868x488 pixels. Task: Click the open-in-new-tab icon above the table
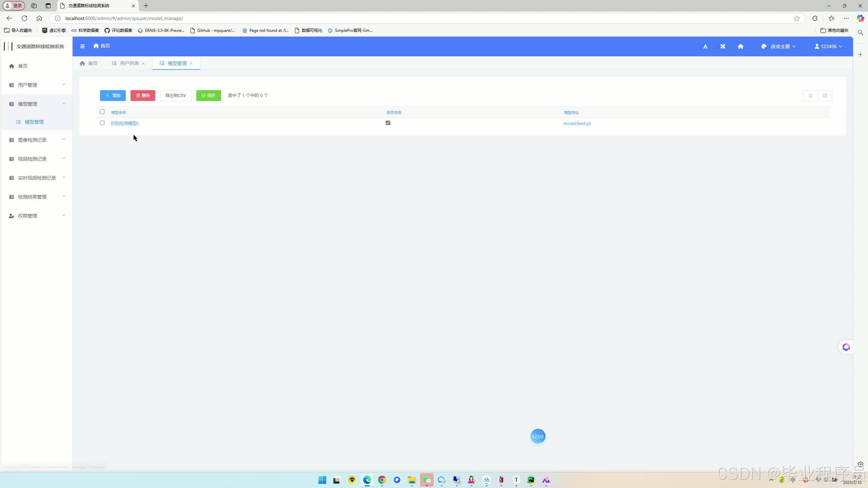click(825, 96)
